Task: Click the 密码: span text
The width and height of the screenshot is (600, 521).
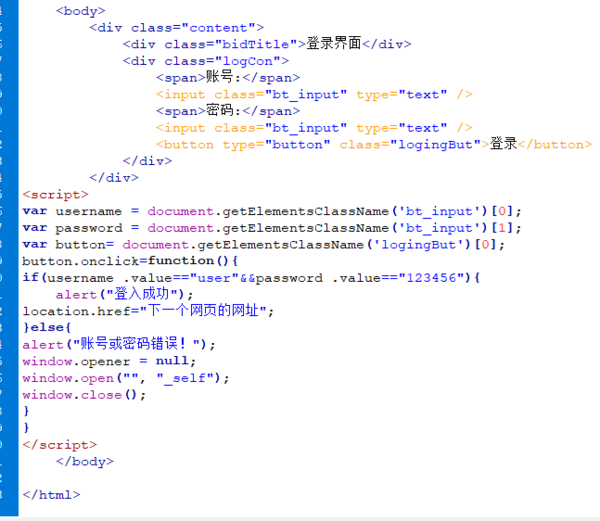Action: (x=223, y=110)
